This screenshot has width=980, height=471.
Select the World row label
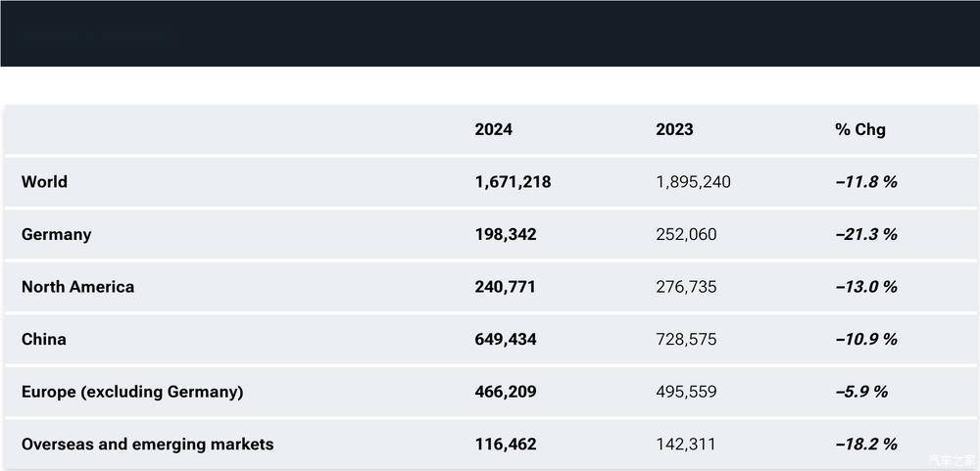[x=44, y=182]
